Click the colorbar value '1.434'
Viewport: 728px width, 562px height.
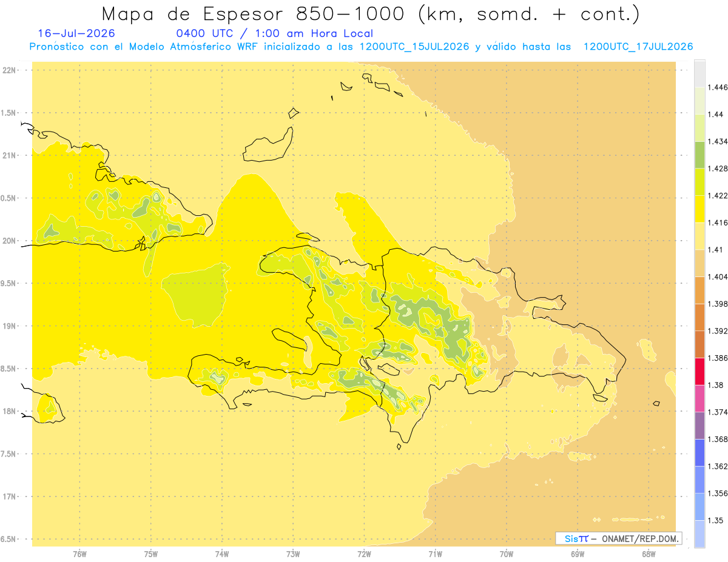pyautogui.click(x=718, y=141)
